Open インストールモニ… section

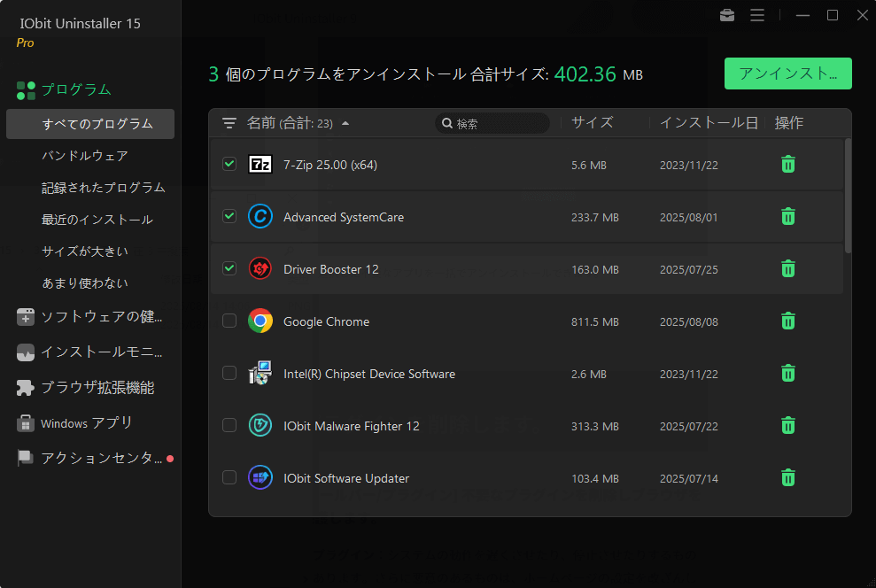(x=89, y=352)
